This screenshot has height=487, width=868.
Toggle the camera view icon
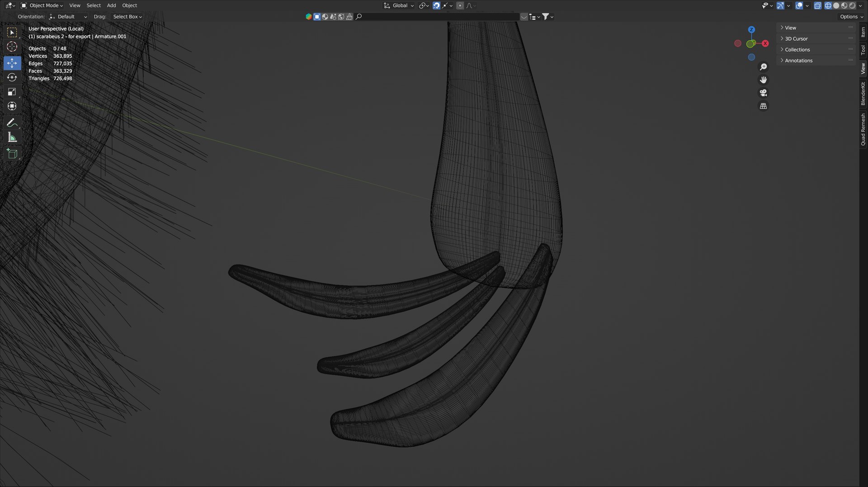(763, 93)
